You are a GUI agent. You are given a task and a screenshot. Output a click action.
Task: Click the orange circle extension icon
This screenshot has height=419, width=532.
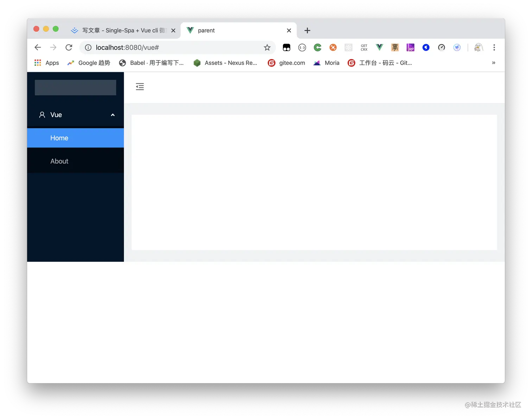click(333, 47)
